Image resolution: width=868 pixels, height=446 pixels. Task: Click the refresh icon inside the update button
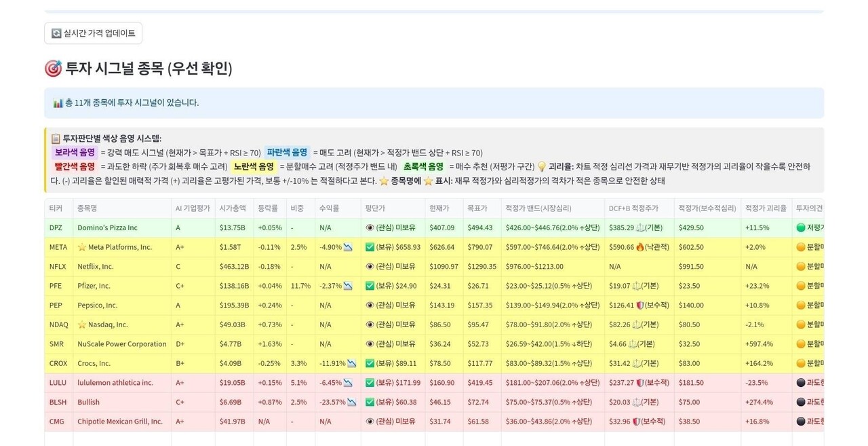pyautogui.click(x=57, y=33)
